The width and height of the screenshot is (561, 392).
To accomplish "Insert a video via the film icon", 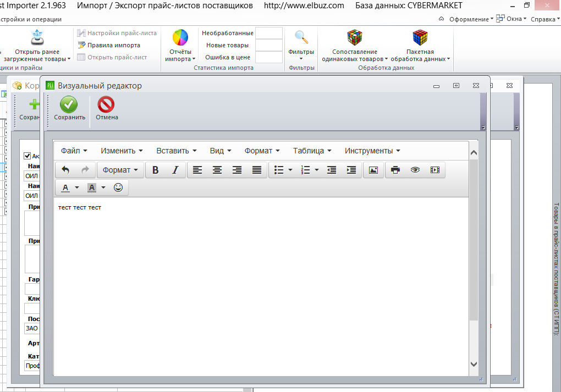I will click(435, 170).
